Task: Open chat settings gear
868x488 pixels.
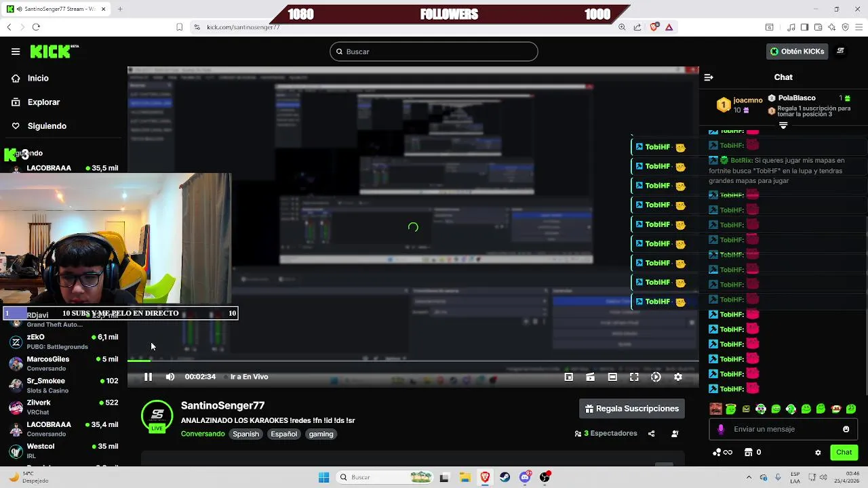Action: 818,452
